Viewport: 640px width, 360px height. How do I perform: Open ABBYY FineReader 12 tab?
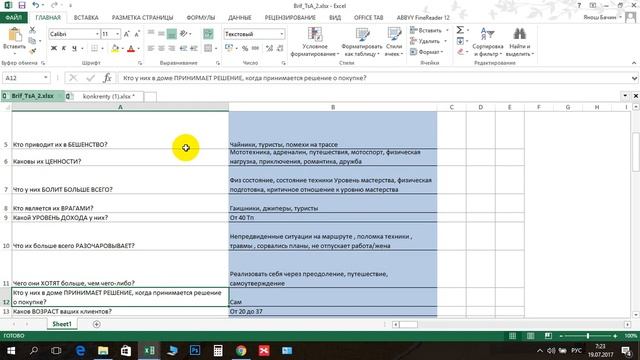tap(423, 18)
